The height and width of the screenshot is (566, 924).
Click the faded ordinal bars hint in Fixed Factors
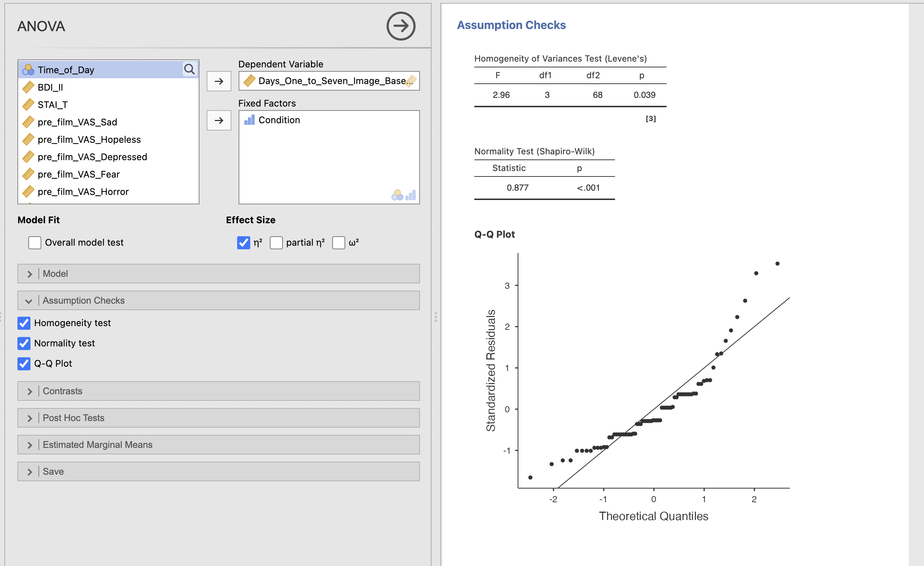click(411, 195)
